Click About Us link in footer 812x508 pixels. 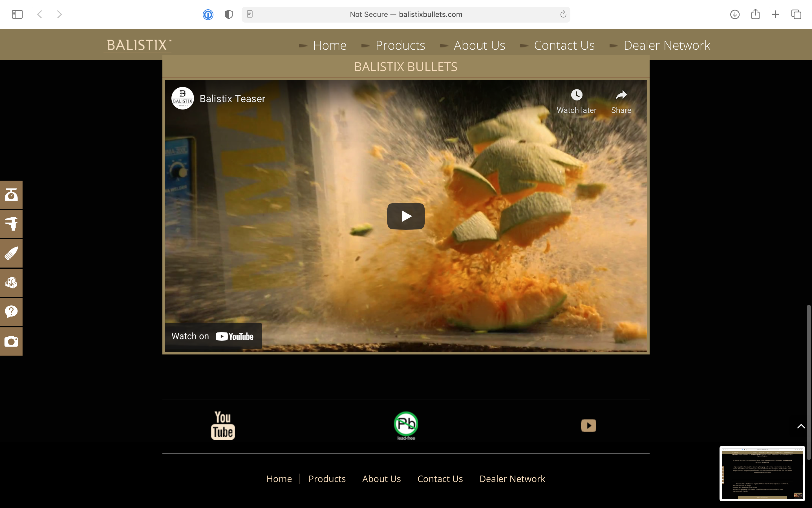[x=381, y=478]
